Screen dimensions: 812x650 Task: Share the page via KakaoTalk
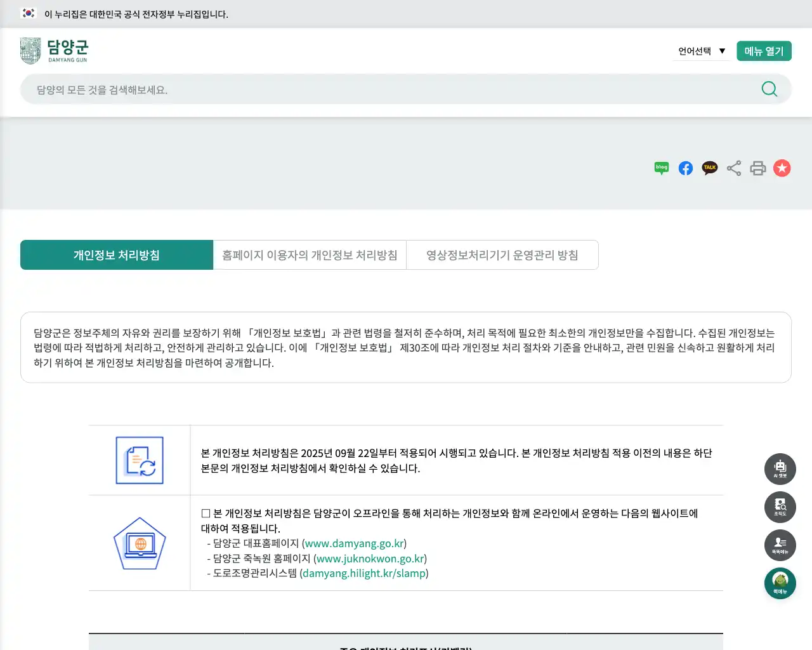[709, 168]
